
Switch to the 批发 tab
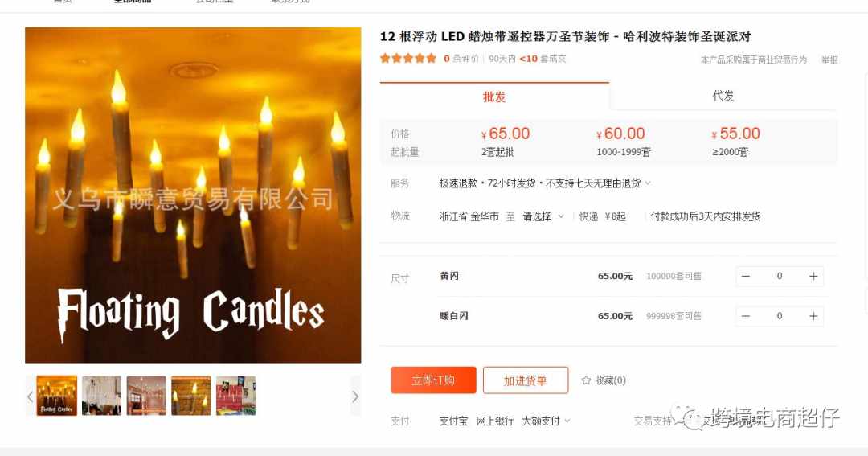point(494,97)
